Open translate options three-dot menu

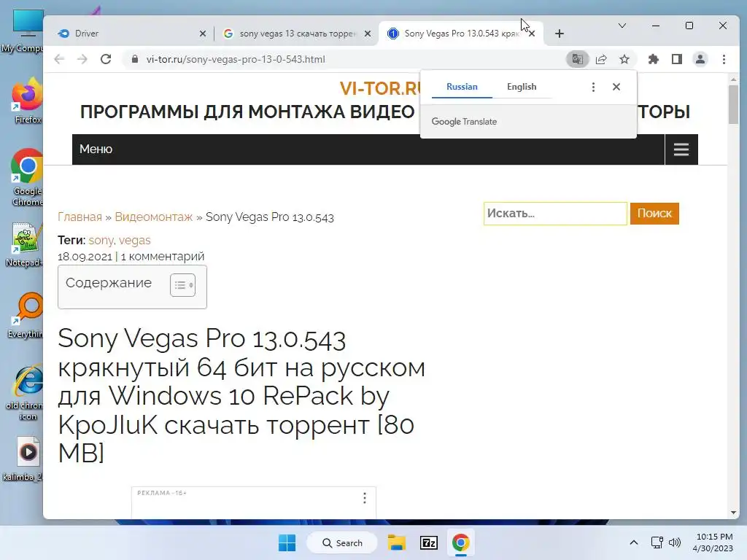[593, 87]
